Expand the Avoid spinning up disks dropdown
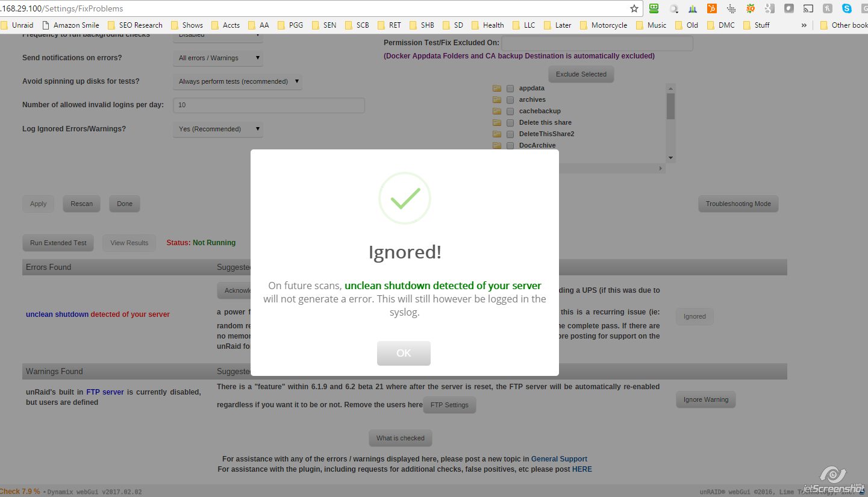 click(237, 81)
